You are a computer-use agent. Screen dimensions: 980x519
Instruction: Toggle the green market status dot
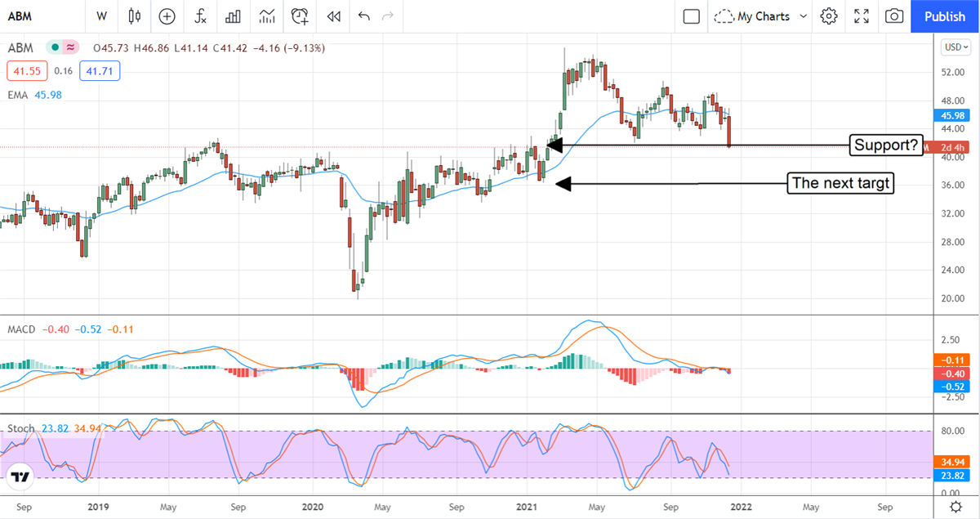(x=56, y=48)
